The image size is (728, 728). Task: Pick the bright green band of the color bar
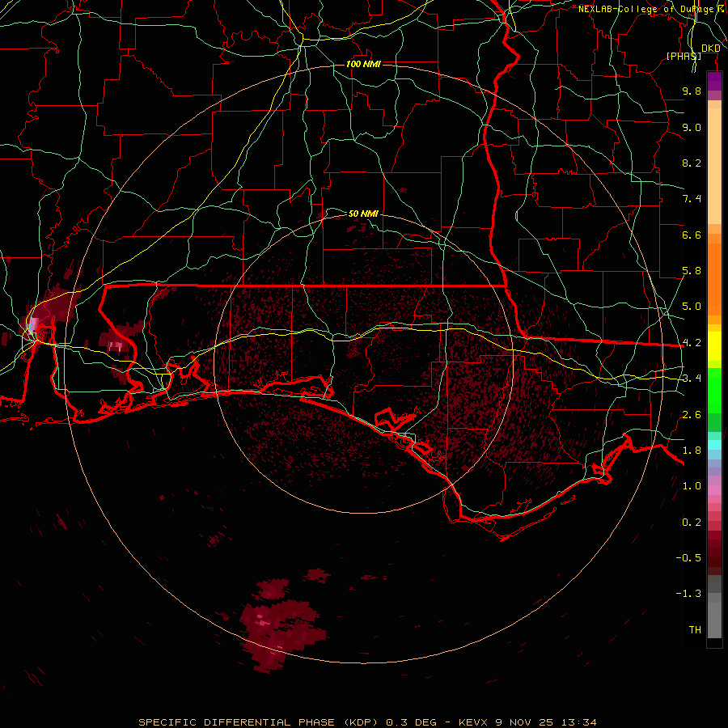pyautogui.click(x=714, y=390)
